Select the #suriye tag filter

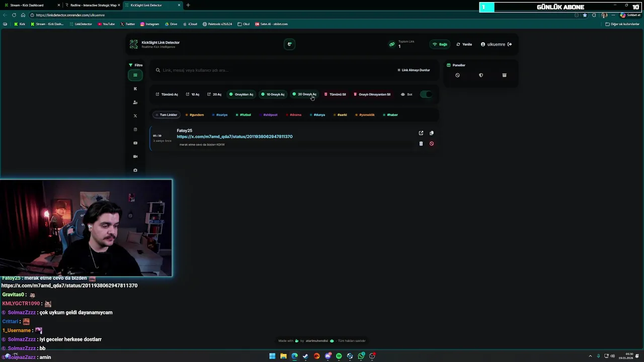(220, 115)
